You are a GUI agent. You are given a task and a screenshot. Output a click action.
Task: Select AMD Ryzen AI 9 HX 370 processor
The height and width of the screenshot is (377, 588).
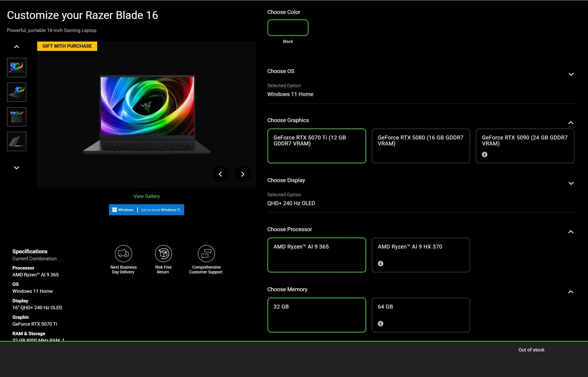pos(421,255)
